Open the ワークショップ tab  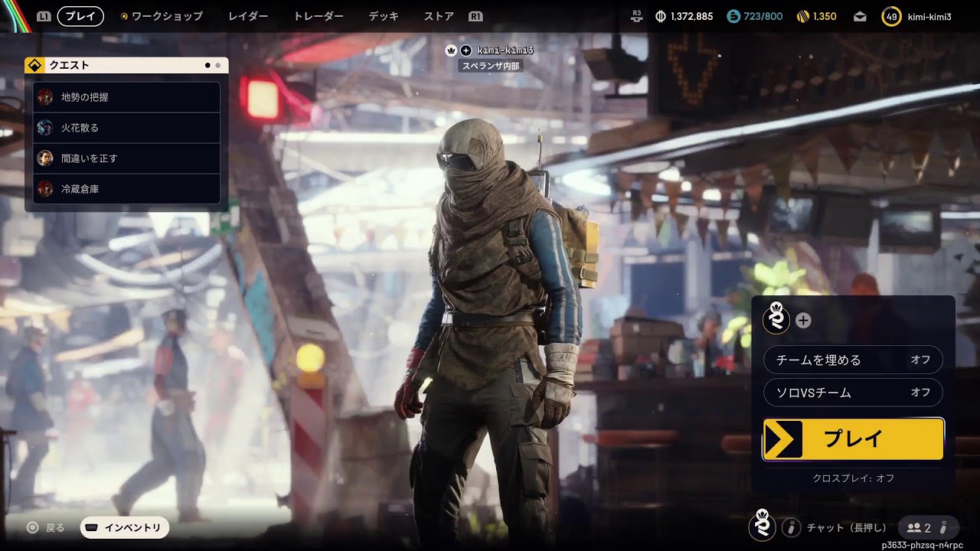click(x=167, y=16)
